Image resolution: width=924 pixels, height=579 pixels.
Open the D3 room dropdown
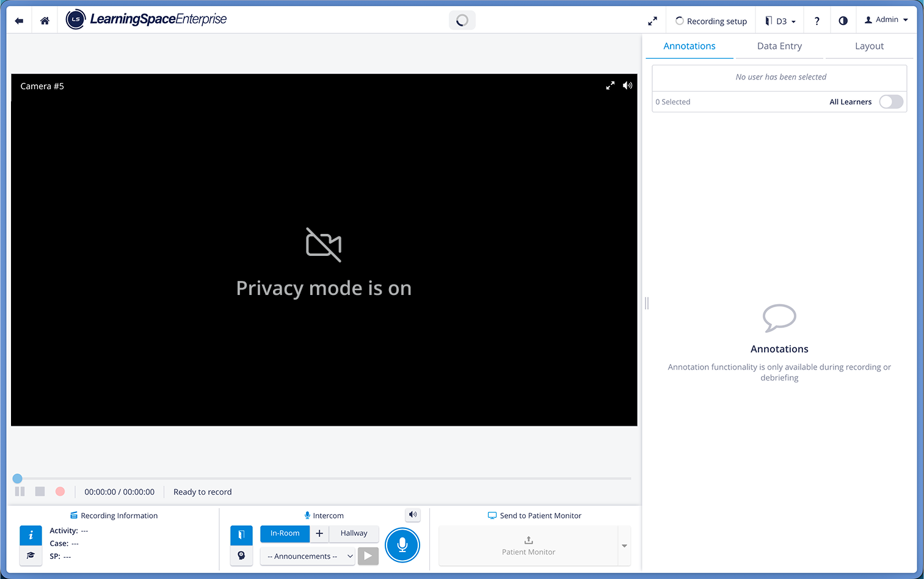780,21
